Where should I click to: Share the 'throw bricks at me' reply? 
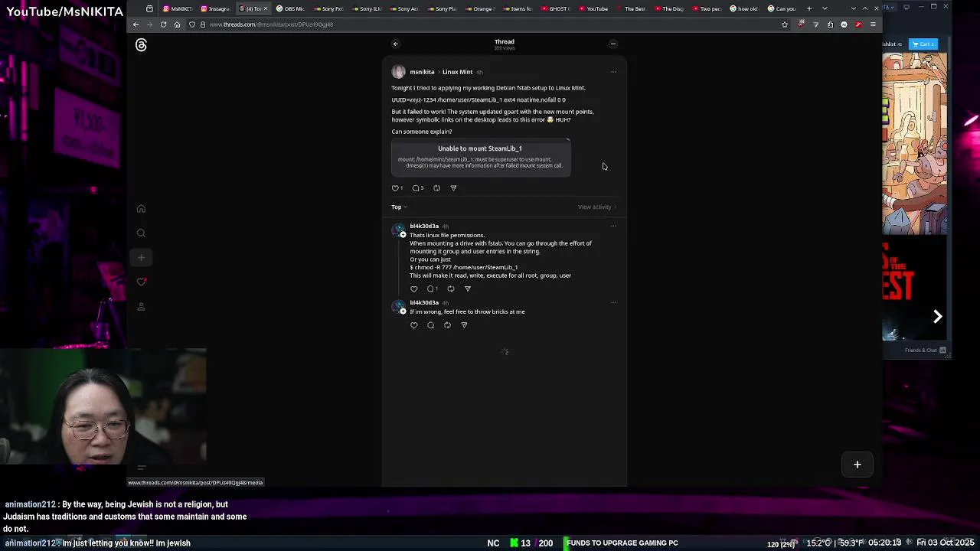[x=464, y=325]
